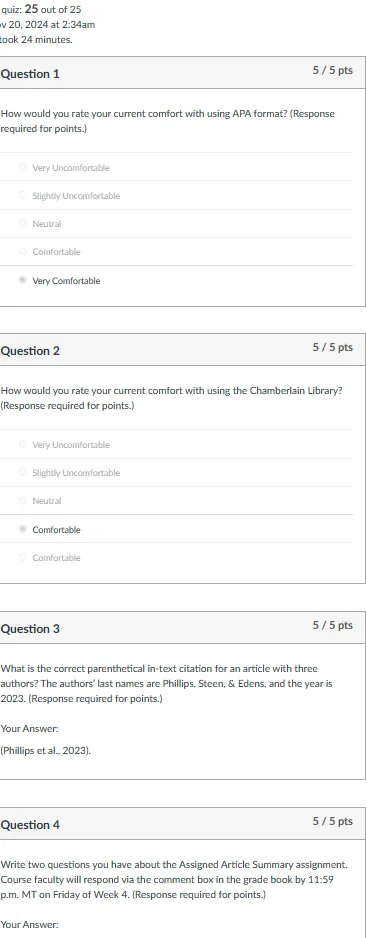Viewport: 367px width, 938px height.
Task: Click the Your Answer label under Question 4
Action: click(29, 925)
